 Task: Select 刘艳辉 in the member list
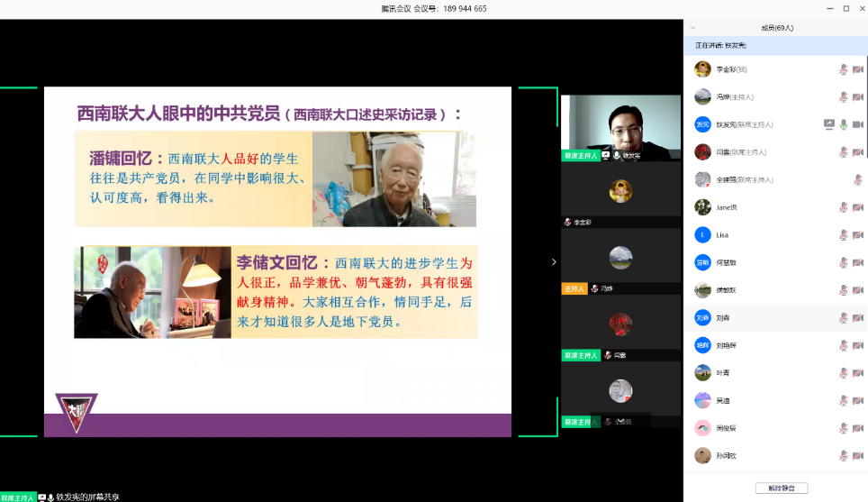(x=727, y=345)
